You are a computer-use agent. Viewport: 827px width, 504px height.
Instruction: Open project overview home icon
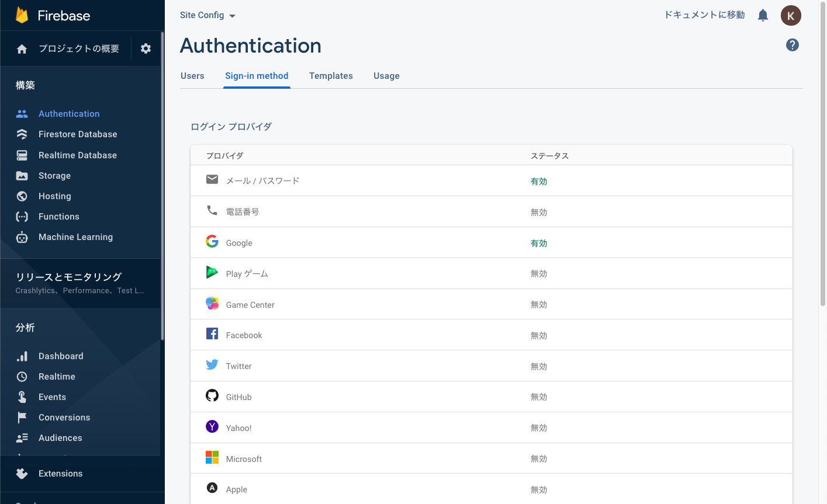point(22,49)
